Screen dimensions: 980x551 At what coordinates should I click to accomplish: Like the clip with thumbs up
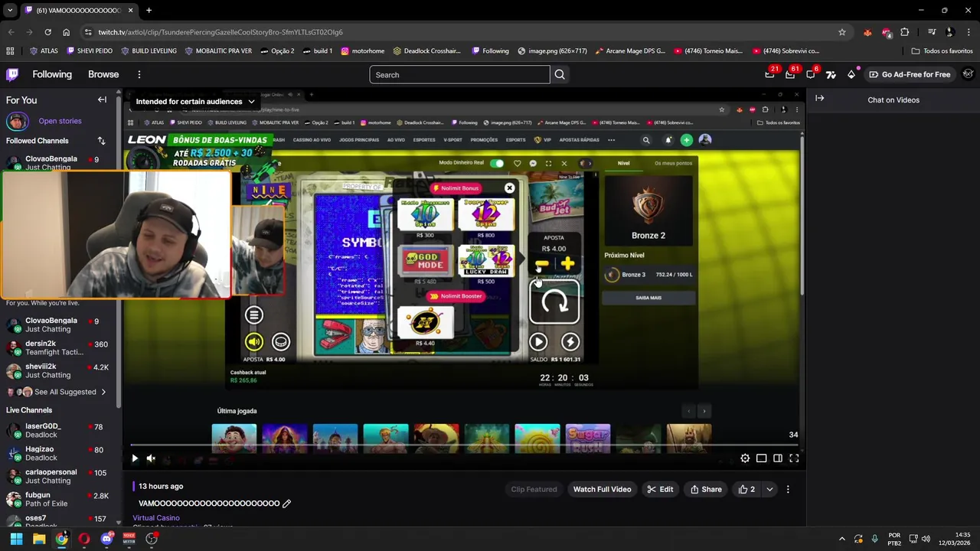(746, 489)
